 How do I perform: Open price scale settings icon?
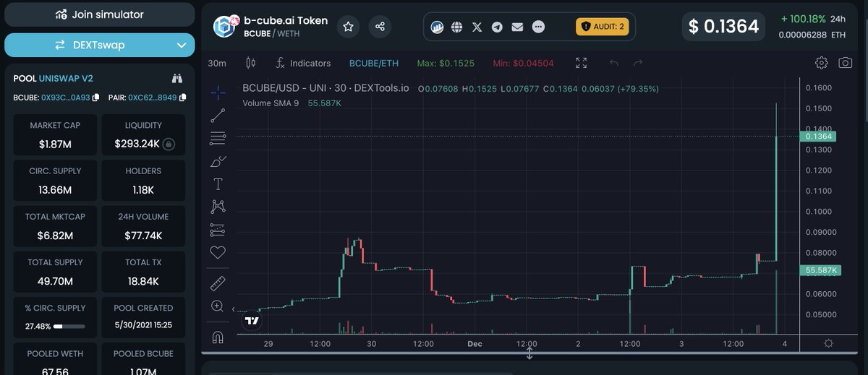(x=828, y=343)
